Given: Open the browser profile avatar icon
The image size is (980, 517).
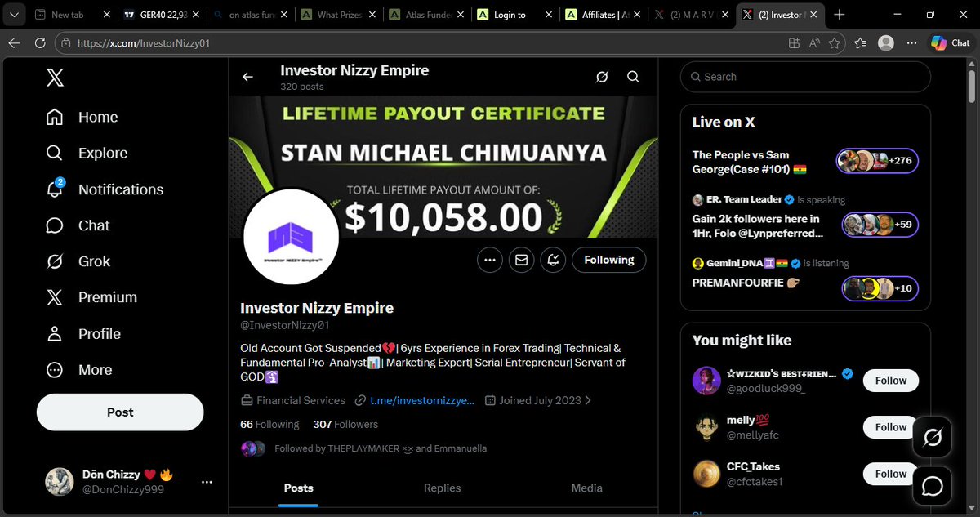Looking at the screenshot, I should point(886,43).
